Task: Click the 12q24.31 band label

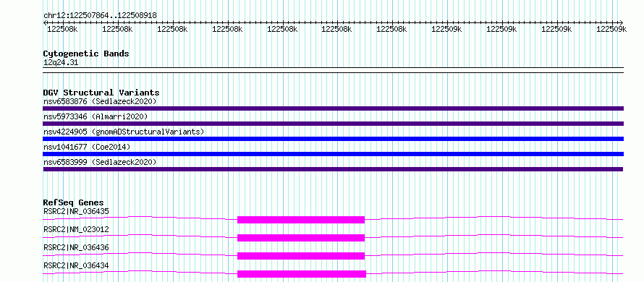Action: pos(61,62)
